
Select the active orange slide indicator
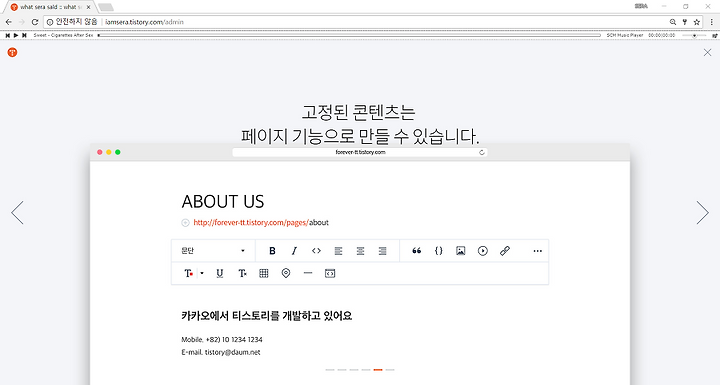tap(378, 369)
